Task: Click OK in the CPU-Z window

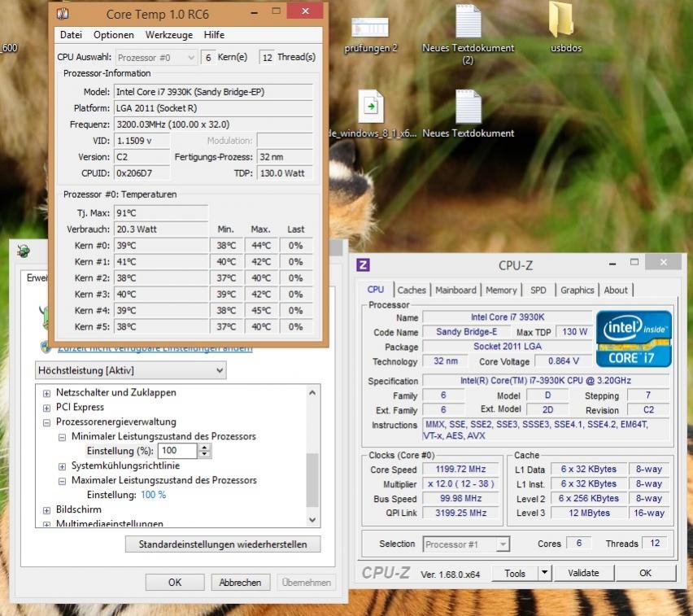Action: 645,573
